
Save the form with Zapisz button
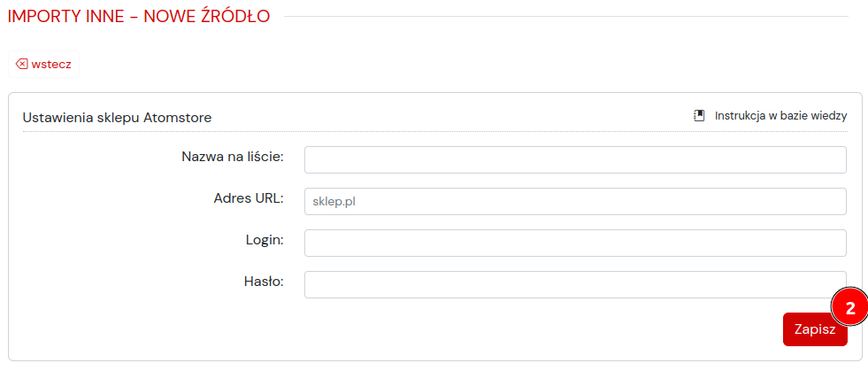(x=814, y=329)
